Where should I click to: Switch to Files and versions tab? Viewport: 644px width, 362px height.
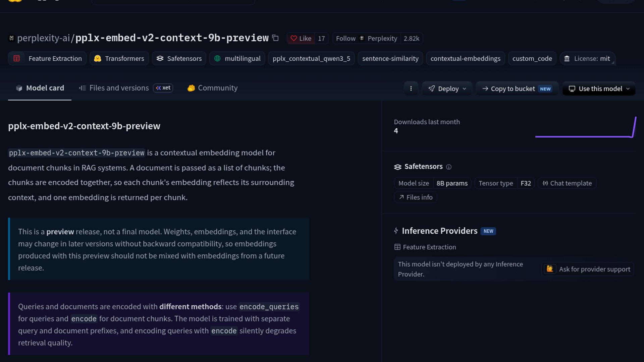114,88
